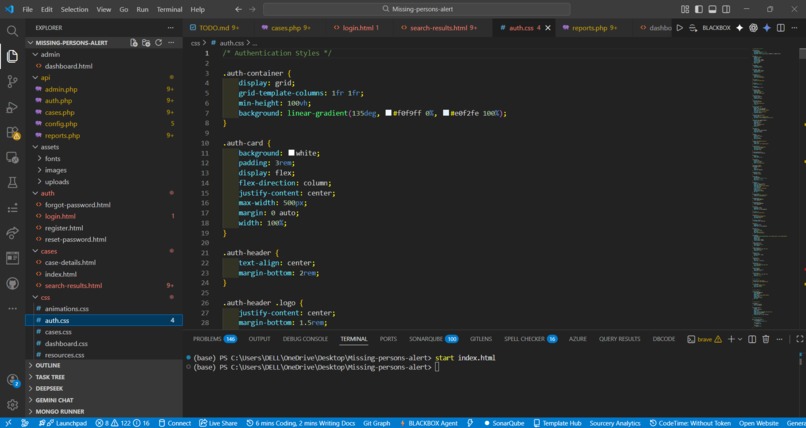
Task: Split the editor to the right
Action: coord(781,28)
